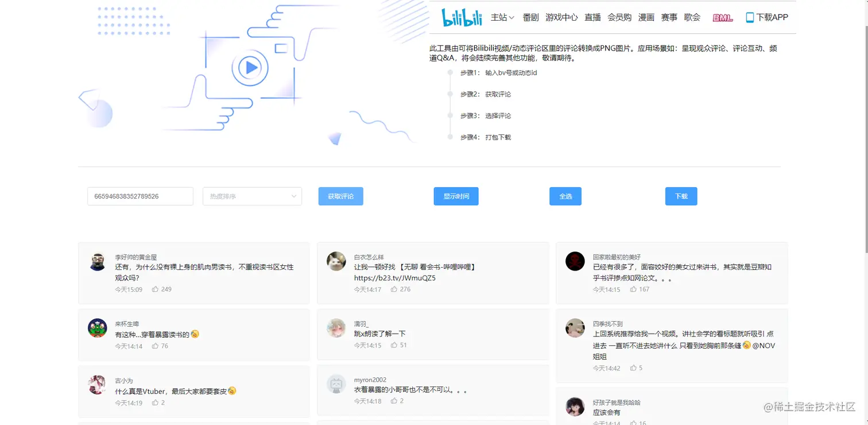Click like icon on 来杯生啤 comment
Screen dimensions: 868x425
pyautogui.click(x=155, y=346)
